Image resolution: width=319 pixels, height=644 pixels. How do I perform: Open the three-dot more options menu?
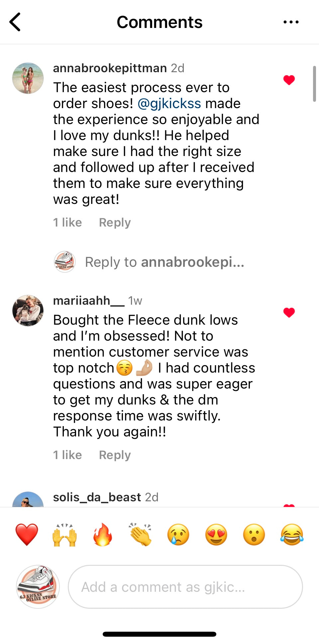(291, 22)
